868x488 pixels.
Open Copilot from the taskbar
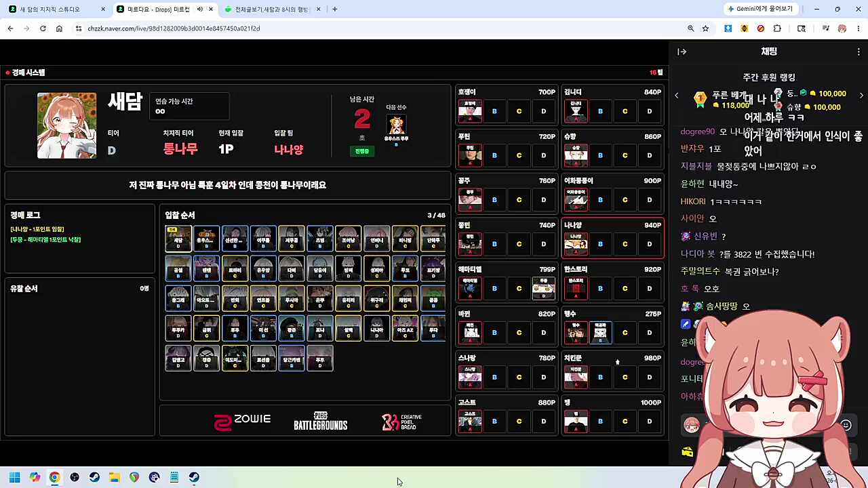(x=35, y=477)
